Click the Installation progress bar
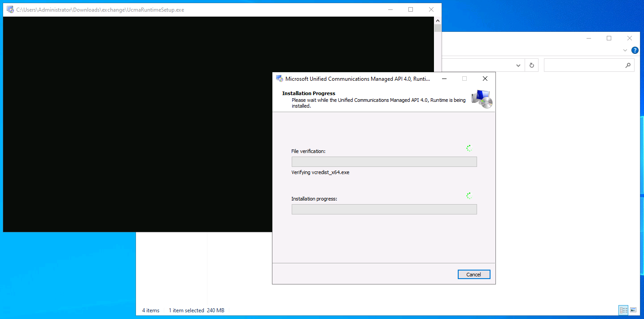Image resolution: width=644 pixels, height=319 pixels. click(x=384, y=210)
